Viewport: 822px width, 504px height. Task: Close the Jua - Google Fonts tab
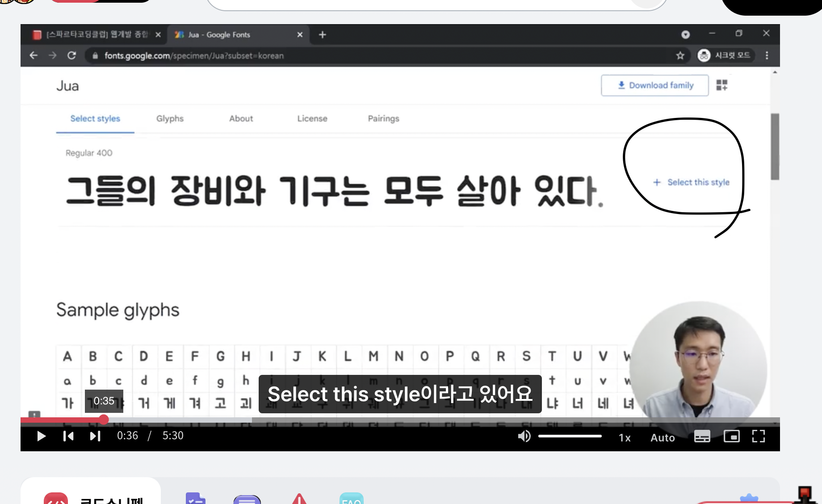pyautogui.click(x=300, y=34)
